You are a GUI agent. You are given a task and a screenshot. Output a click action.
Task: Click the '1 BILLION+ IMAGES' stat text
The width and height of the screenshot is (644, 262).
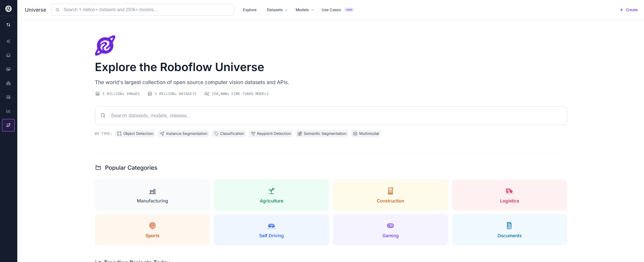point(121,94)
